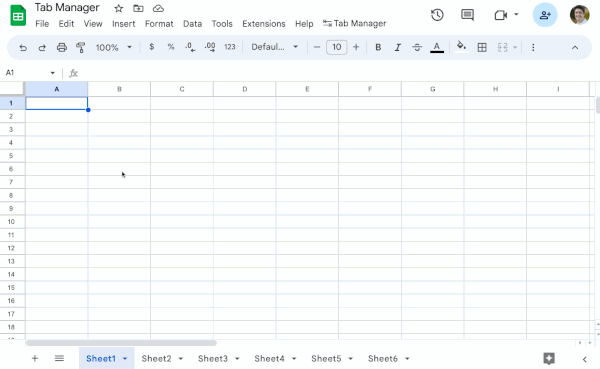Format as percent with the % icon
The image size is (600, 369).
[x=171, y=47]
